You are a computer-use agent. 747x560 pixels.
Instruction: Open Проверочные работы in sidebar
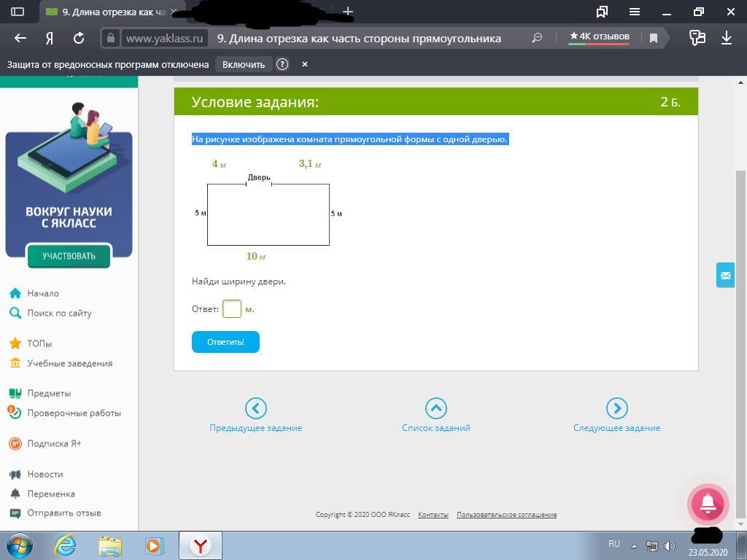click(74, 413)
